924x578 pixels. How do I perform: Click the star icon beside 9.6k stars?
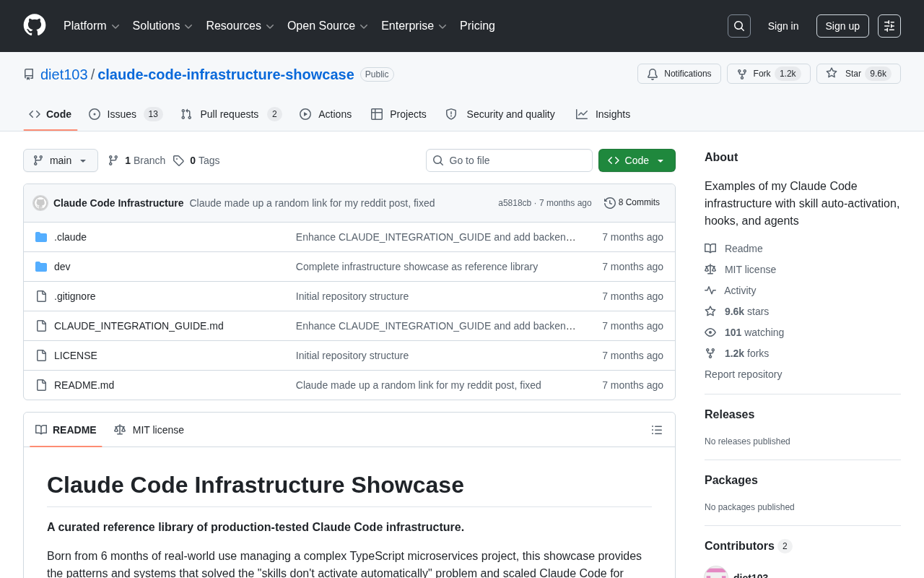[x=710, y=311]
